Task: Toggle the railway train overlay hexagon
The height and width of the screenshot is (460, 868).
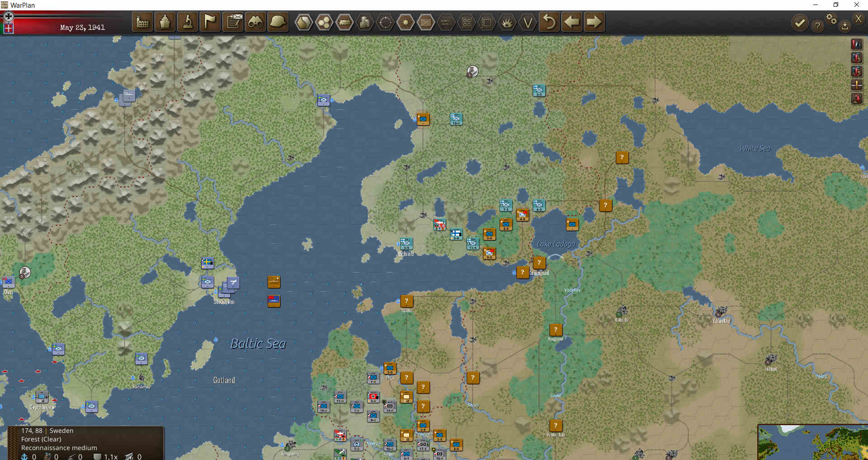Action: click(x=344, y=22)
